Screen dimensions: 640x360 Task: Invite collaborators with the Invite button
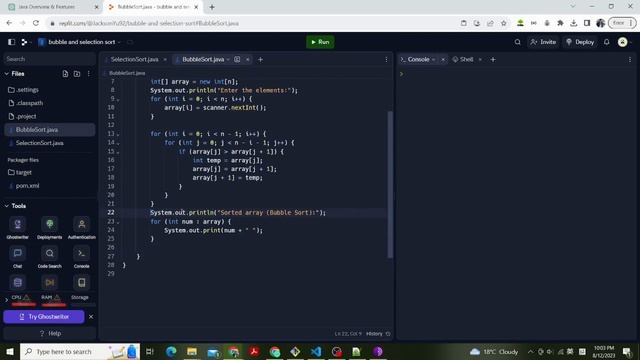tap(543, 42)
